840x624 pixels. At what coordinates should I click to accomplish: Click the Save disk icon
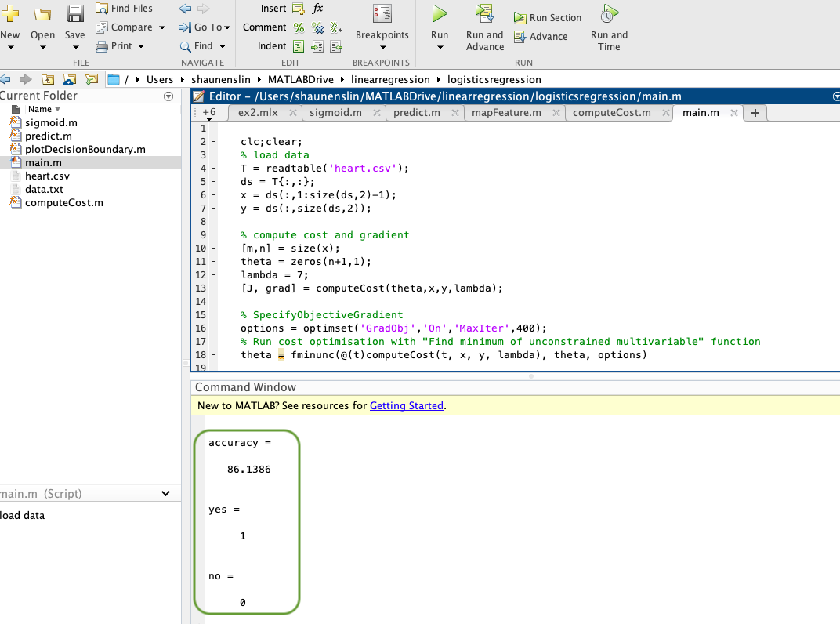74,14
